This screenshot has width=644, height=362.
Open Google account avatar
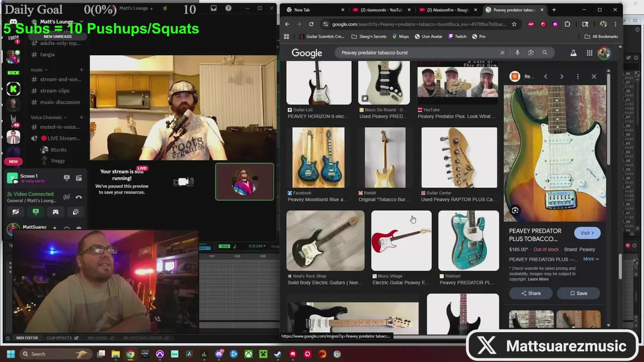(x=604, y=53)
